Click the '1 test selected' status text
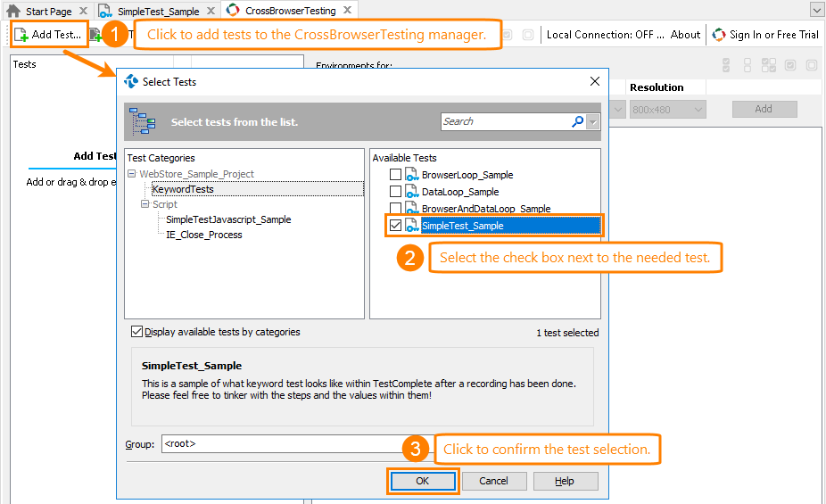The width and height of the screenshot is (826, 504). click(x=567, y=333)
